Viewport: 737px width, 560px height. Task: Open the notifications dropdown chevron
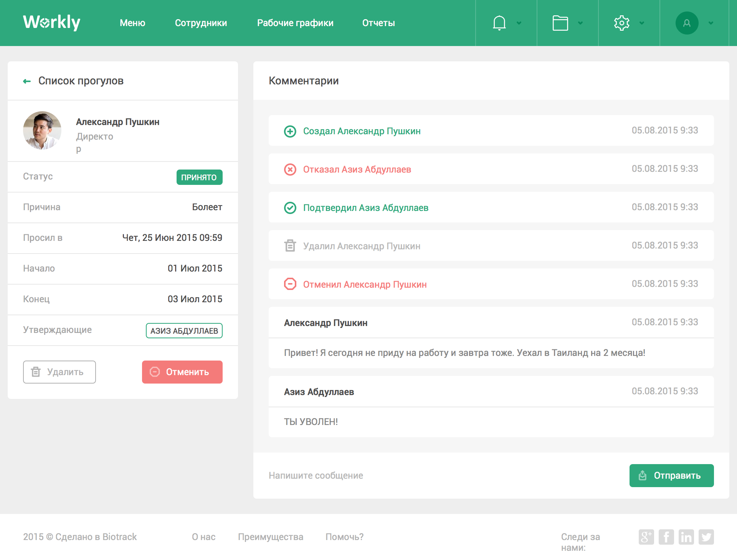click(519, 23)
